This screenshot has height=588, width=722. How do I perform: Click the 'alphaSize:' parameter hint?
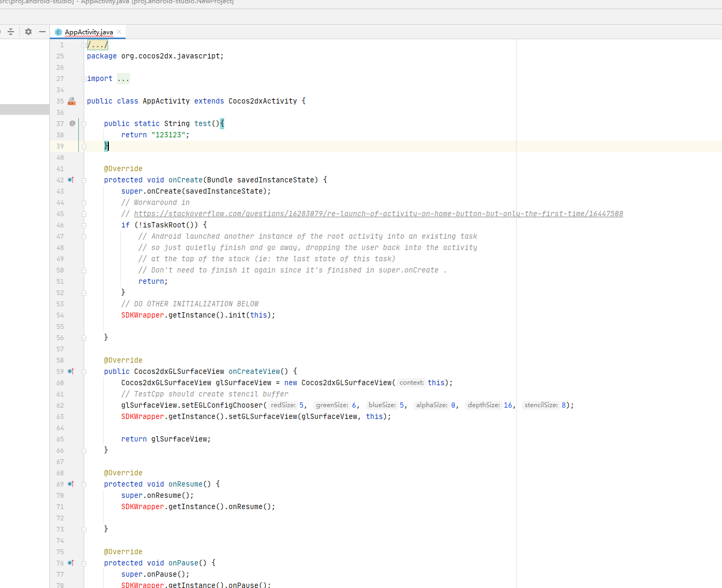pyautogui.click(x=432, y=405)
